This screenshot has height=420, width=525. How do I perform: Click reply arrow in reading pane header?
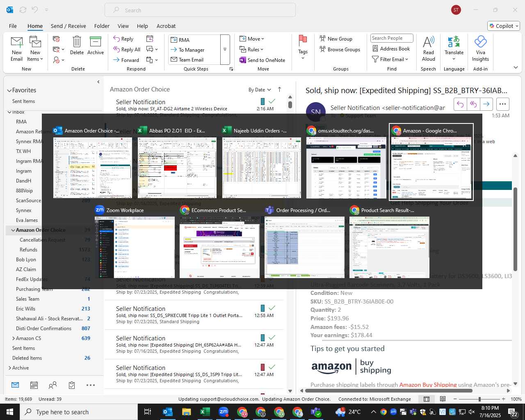[x=460, y=104]
